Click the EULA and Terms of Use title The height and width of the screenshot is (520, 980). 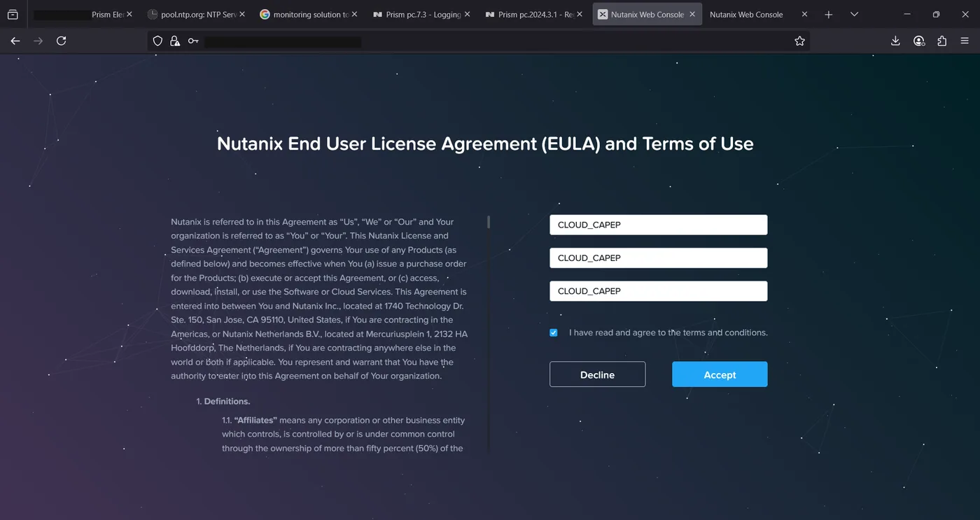[485, 143]
